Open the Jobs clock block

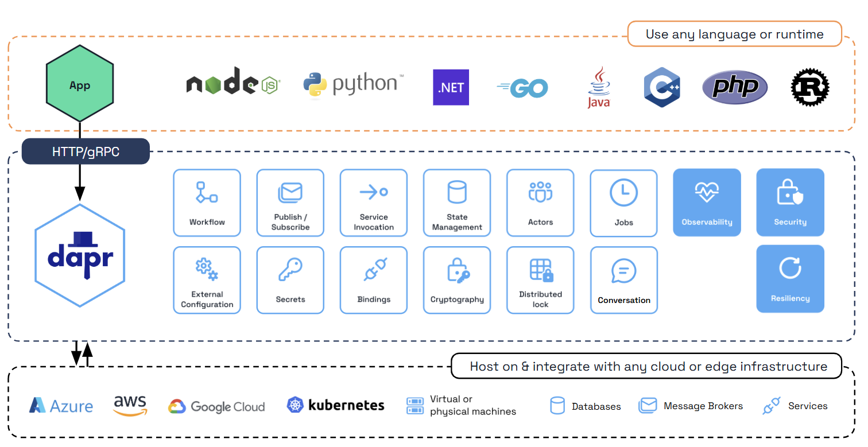624,203
